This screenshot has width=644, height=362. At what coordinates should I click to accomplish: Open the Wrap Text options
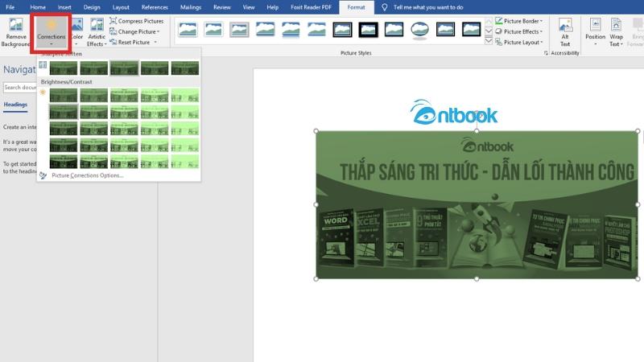(x=616, y=33)
